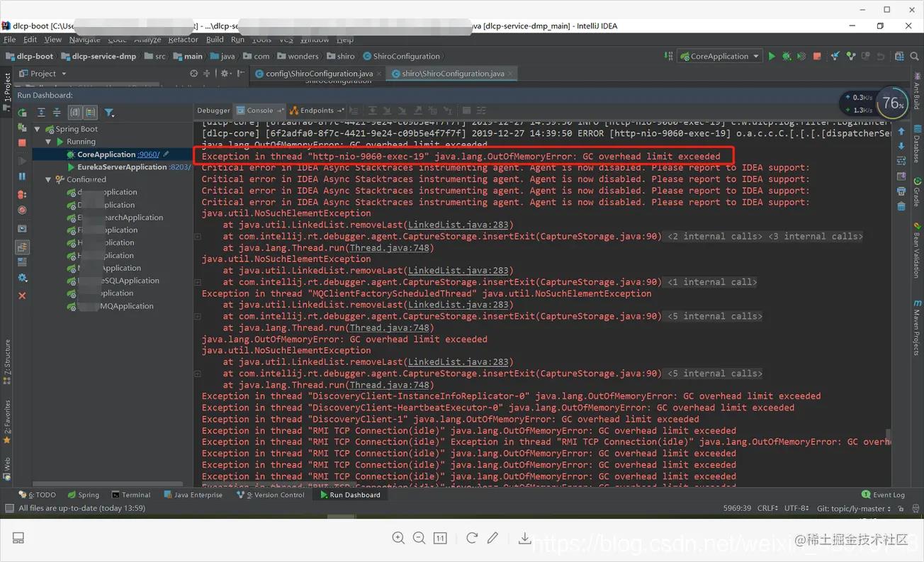Collapse the Running node in Spring Boot tree
The height and width of the screenshot is (562, 924).
pos(49,141)
